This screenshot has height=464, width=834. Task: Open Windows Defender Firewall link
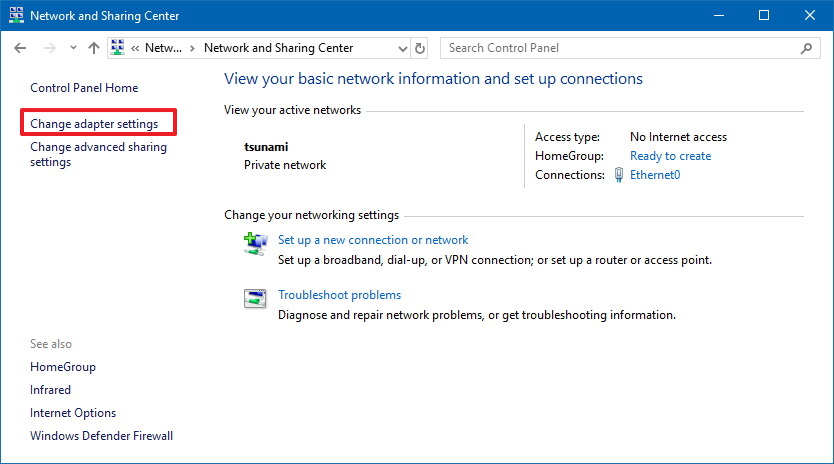[101, 436]
